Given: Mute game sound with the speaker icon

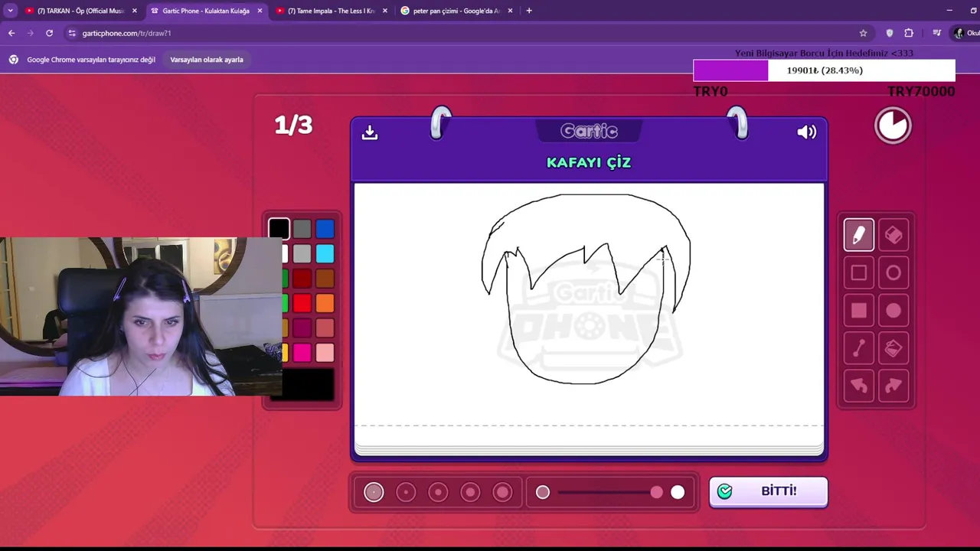Looking at the screenshot, I should click(806, 132).
